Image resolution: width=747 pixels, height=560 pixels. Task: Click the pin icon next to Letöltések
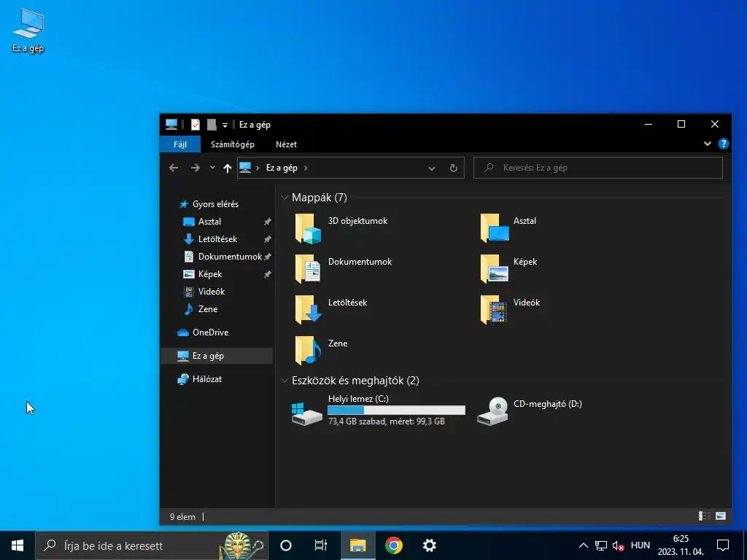[267, 239]
